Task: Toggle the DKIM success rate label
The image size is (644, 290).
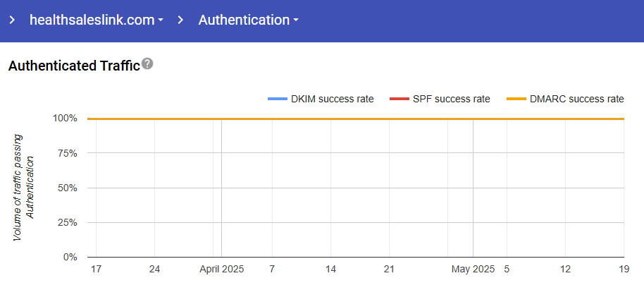Action: [x=332, y=99]
